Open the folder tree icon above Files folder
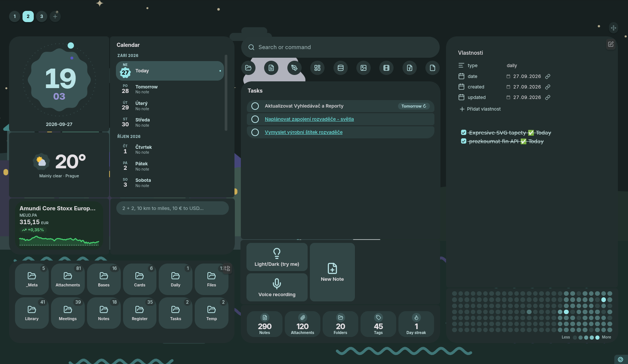The width and height of the screenshot is (628, 364). (x=227, y=268)
